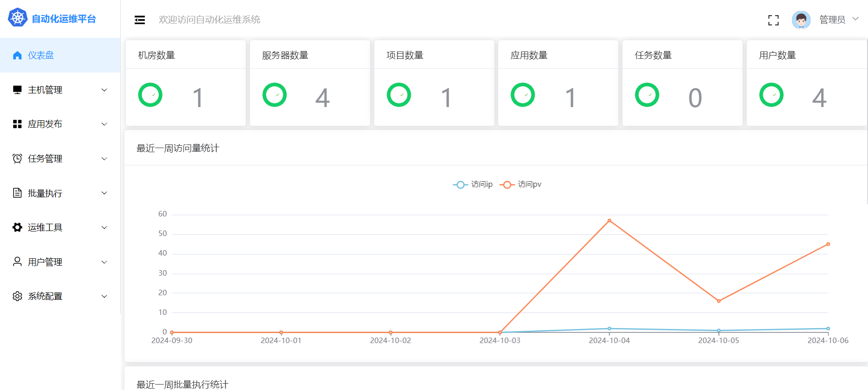Click the 服务器数量 statistic card
868x390 pixels.
click(310, 83)
